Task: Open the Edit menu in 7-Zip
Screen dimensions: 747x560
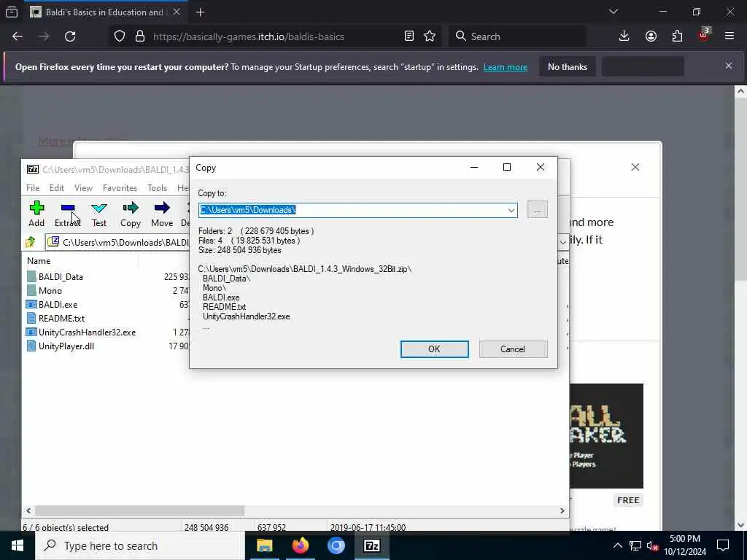Action: pyautogui.click(x=57, y=187)
